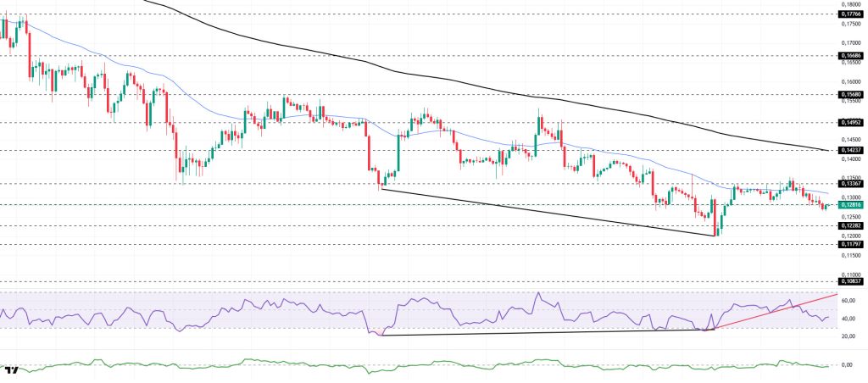Viewport: 868px width, 383px height.
Task: Click the black descending price trendline
Action: (x=551, y=212)
